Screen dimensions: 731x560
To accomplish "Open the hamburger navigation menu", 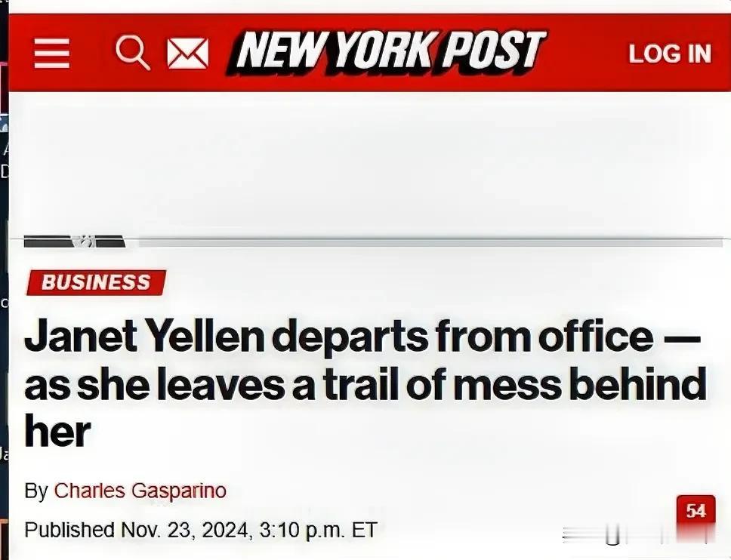I will 52,54.
